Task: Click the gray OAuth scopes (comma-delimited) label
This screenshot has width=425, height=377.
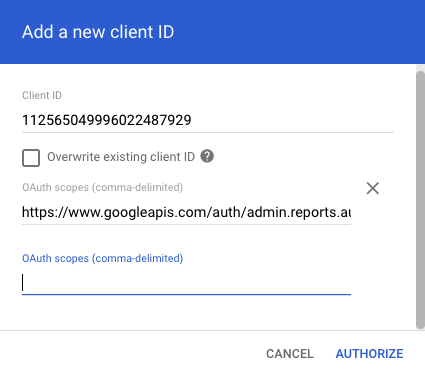Action: coord(103,187)
